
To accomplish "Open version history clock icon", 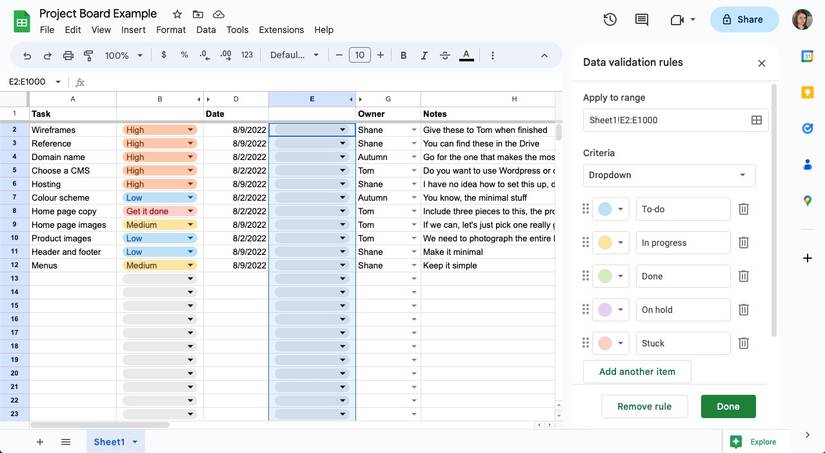I will pos(610,20).
